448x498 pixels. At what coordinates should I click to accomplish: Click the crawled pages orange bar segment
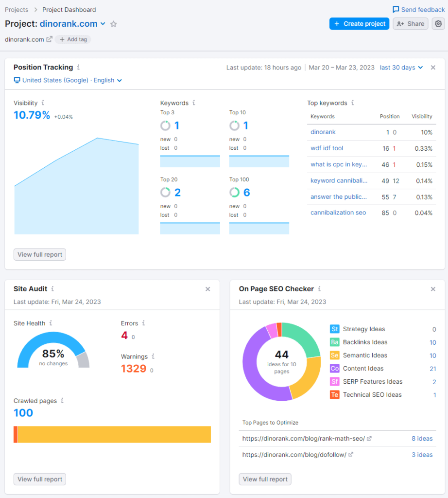click(x=16, y=434)
